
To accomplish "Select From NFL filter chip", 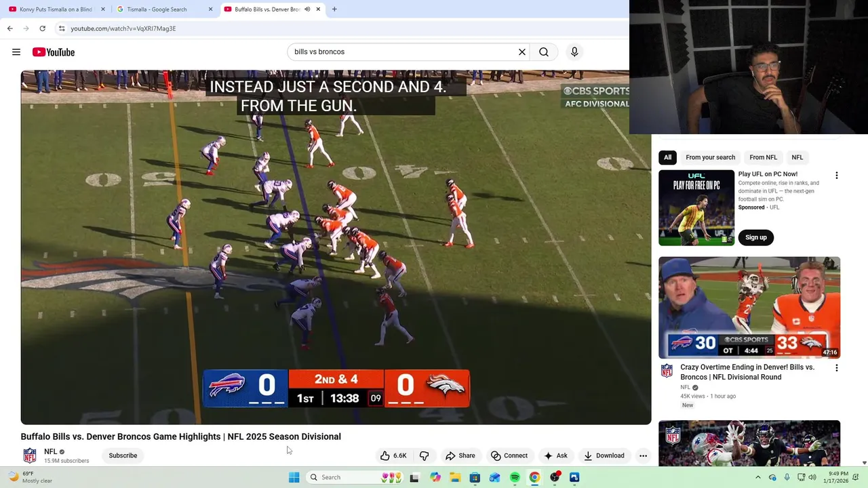I will tap(763, 157).
